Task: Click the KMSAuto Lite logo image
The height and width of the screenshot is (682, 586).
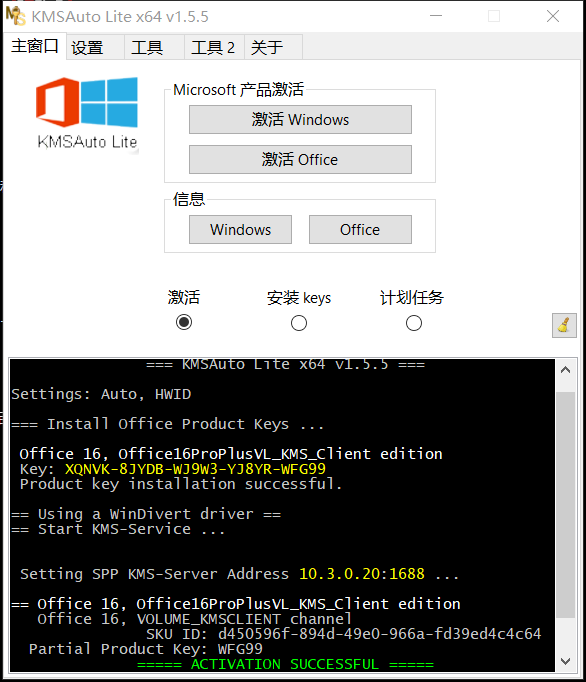Action: (87, 114)
